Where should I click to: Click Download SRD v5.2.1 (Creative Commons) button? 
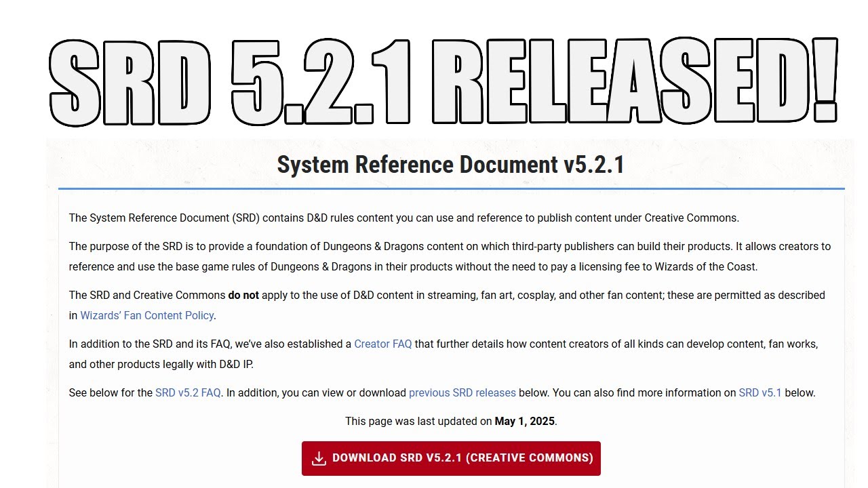(x=451, y=458)
